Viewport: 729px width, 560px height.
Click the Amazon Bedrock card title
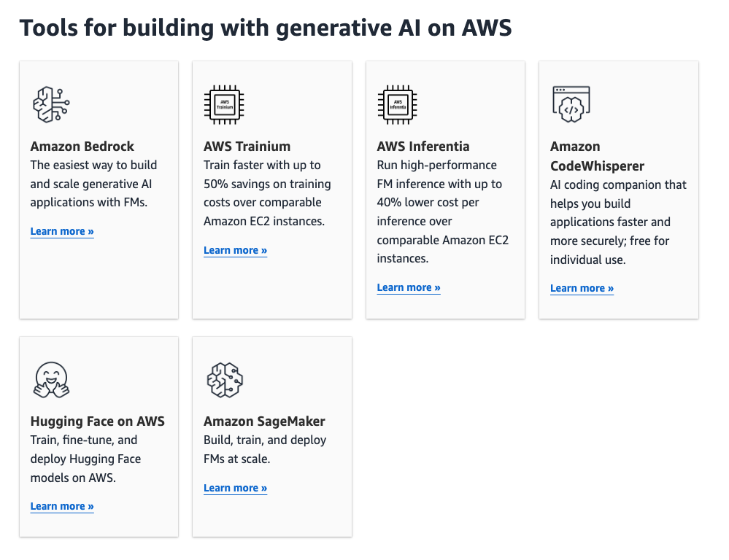pyautogui.click(x=82, y=146)
